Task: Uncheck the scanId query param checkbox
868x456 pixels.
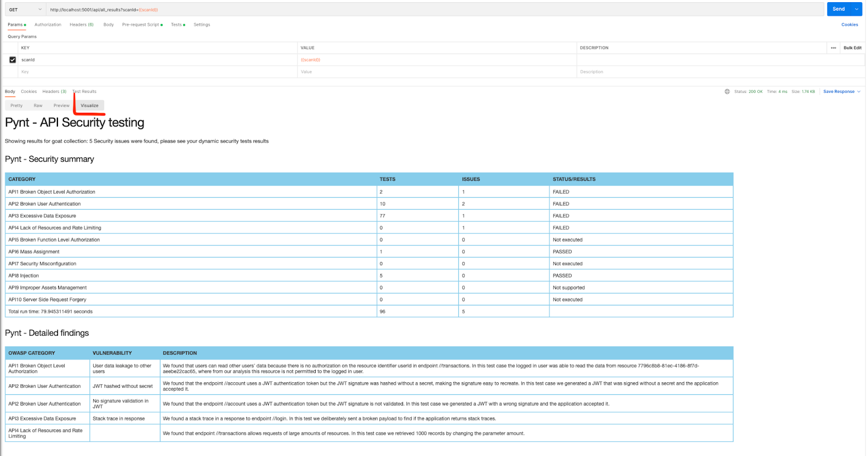Action: click(x=12, y=60)
